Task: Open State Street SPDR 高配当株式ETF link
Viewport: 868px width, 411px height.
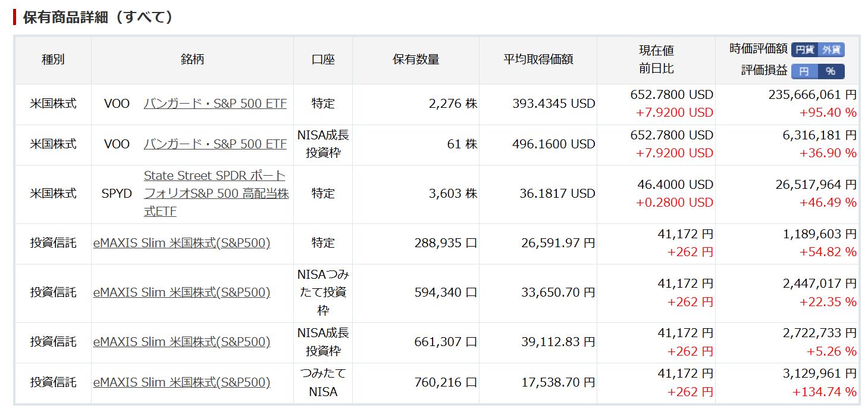Action: coord(216,194)
